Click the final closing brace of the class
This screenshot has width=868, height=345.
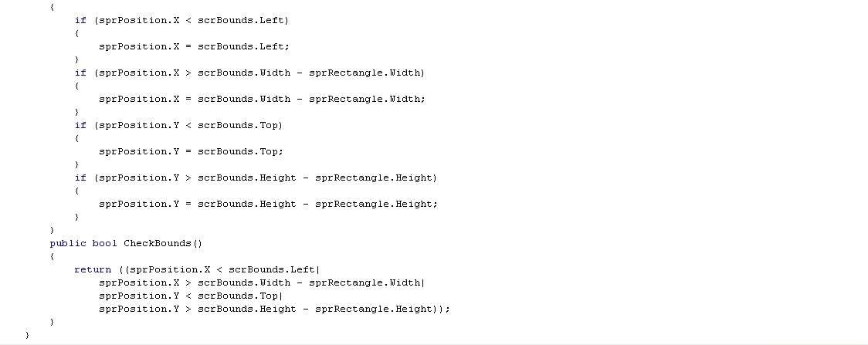point(27,335)
